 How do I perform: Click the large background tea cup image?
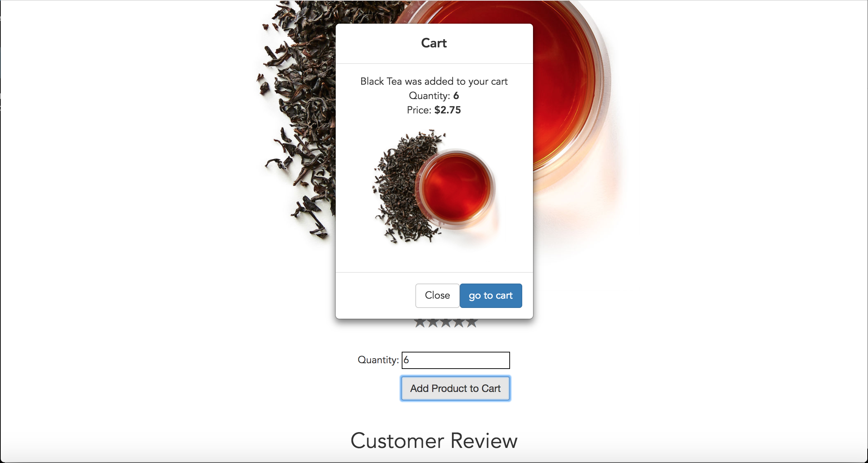tap(574, 90)
